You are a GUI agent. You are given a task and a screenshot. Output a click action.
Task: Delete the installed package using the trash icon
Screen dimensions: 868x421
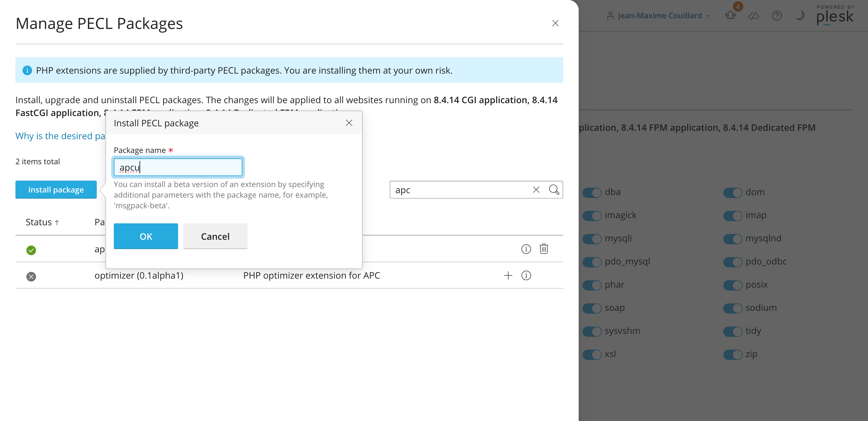click(544, 249)
